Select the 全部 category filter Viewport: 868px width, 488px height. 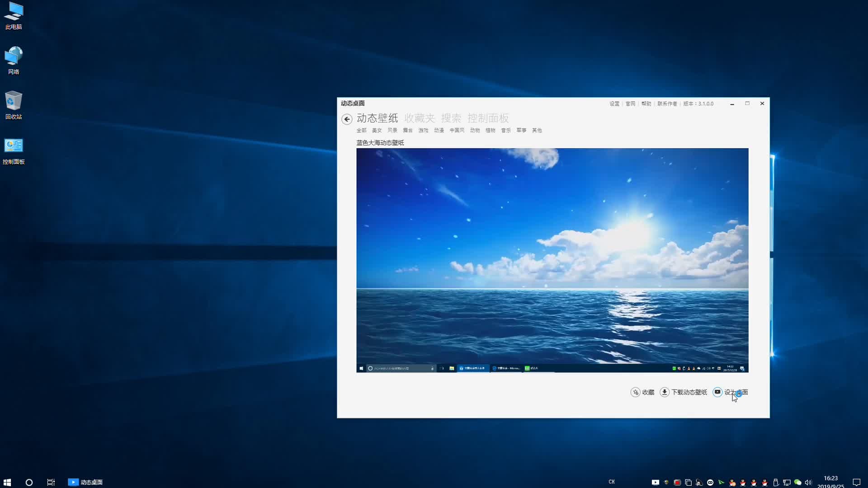tap(361, 131)
